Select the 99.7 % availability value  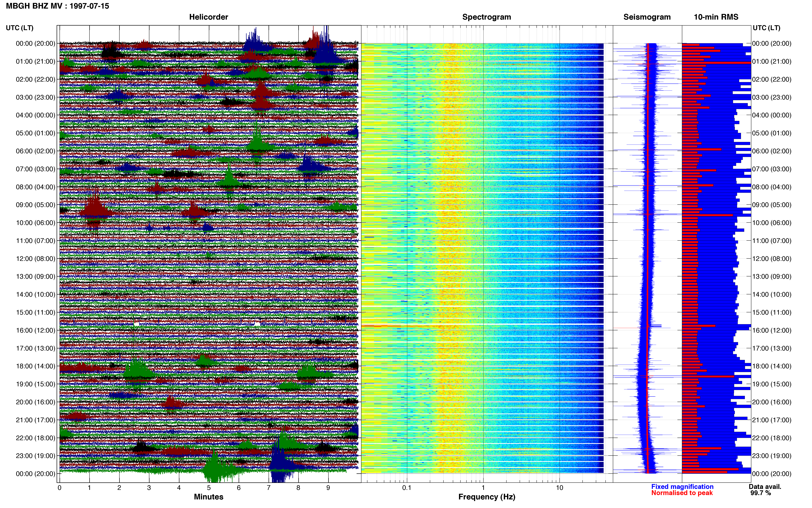(x=761, y=493)
